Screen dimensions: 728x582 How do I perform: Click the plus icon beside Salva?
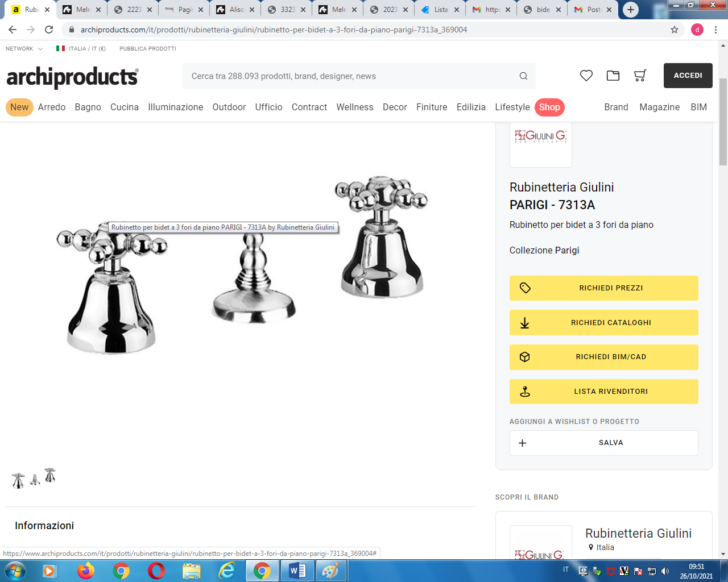[523, 443]
